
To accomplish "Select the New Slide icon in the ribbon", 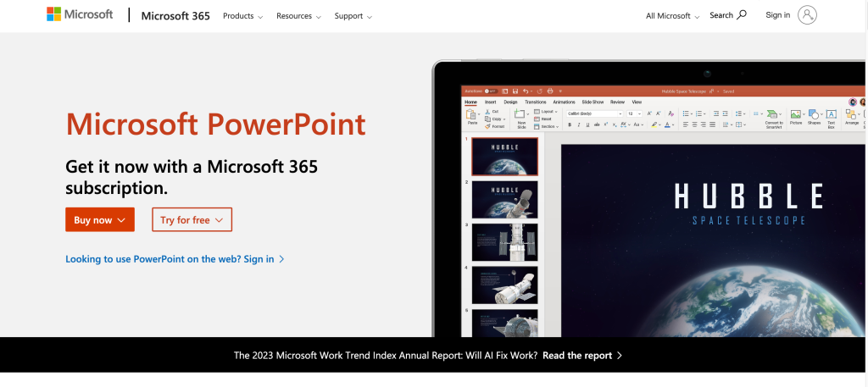I will pos(521,116).
